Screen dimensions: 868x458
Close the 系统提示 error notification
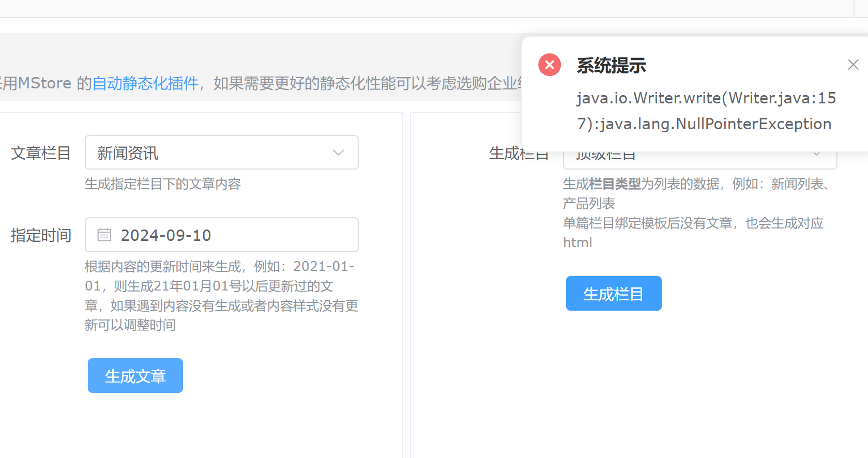[x=853, y=65]
